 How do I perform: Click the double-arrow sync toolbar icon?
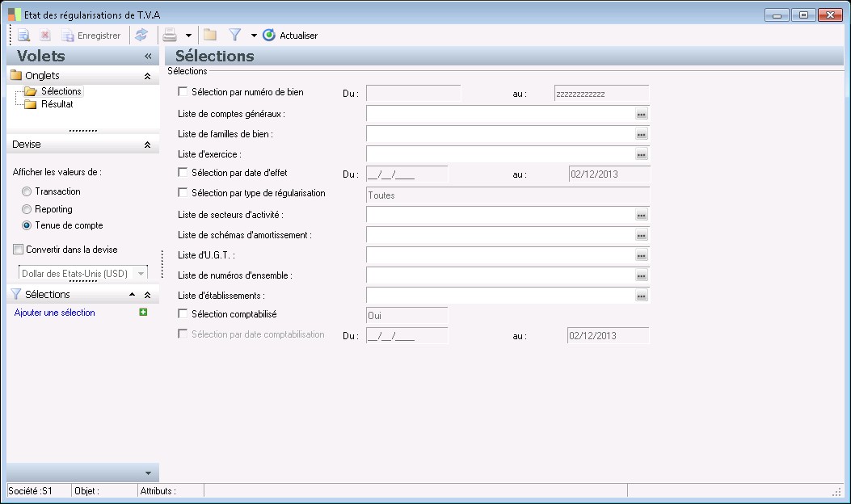click(x=141, y=36)
